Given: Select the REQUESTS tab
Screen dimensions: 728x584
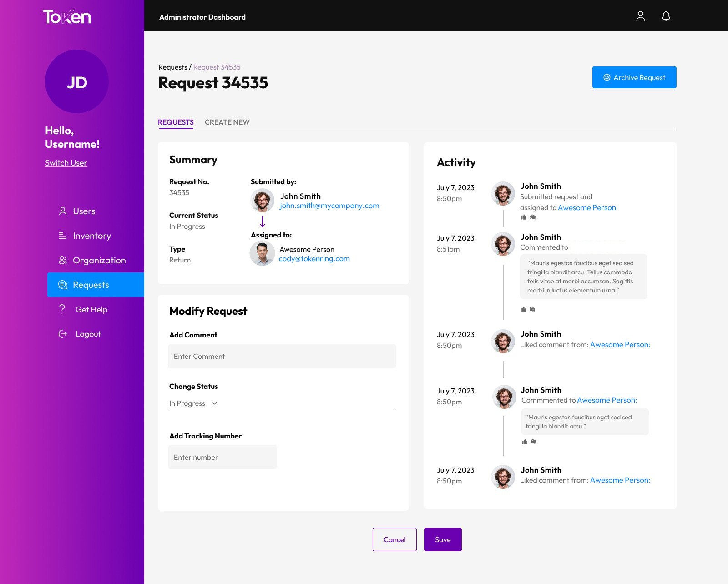Looking at the screenshot, I should click(x=176, y=122).
